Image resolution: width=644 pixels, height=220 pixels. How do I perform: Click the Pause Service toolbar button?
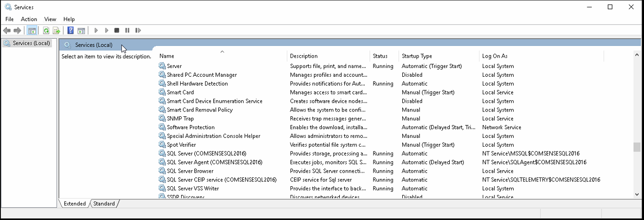click(127, 30)
